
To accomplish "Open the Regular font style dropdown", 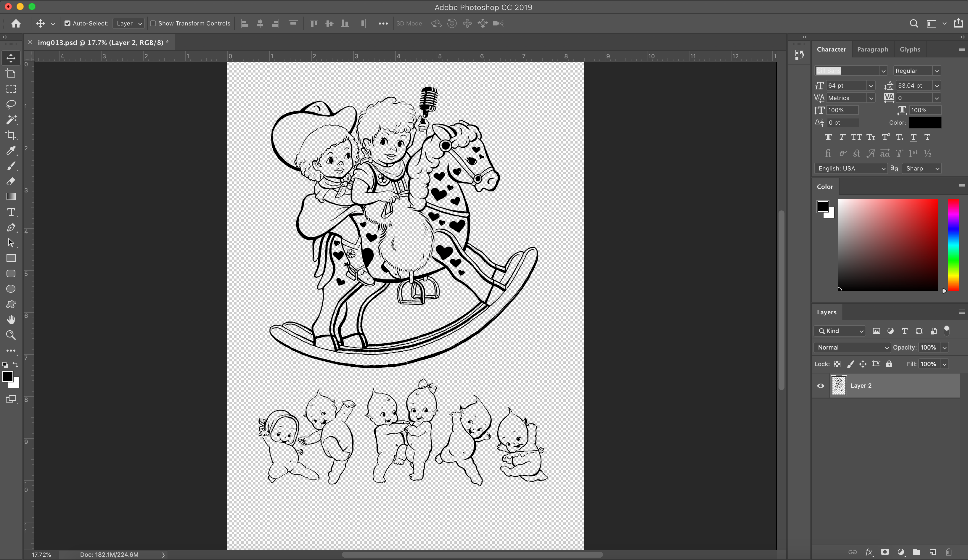I will coord(916,71).
